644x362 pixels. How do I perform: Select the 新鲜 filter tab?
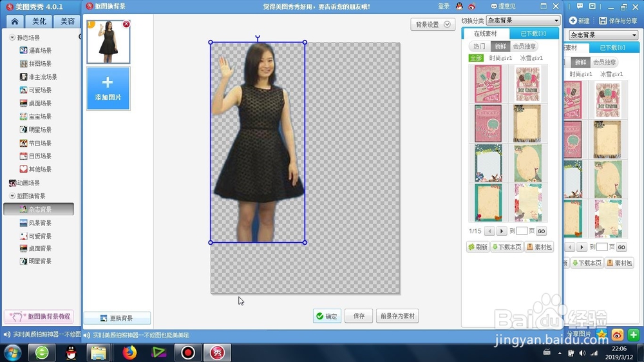[x=500, y=46]
